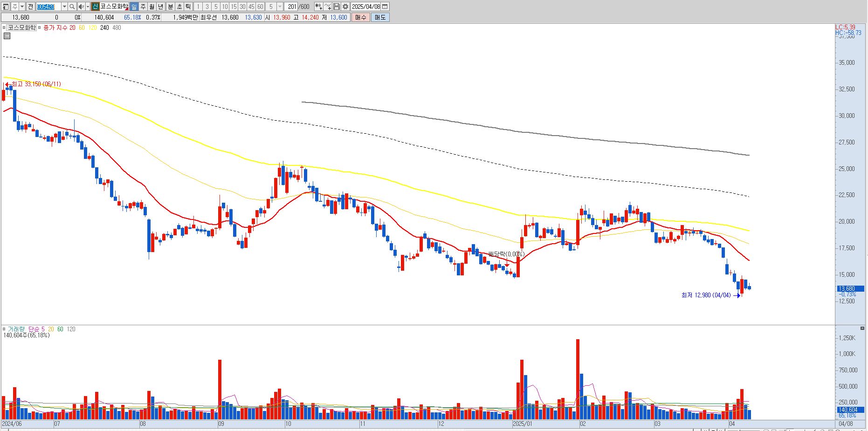Toggle the small square beside 거래량 legend
The image size is (868, 431).
[x=4, y=329]
